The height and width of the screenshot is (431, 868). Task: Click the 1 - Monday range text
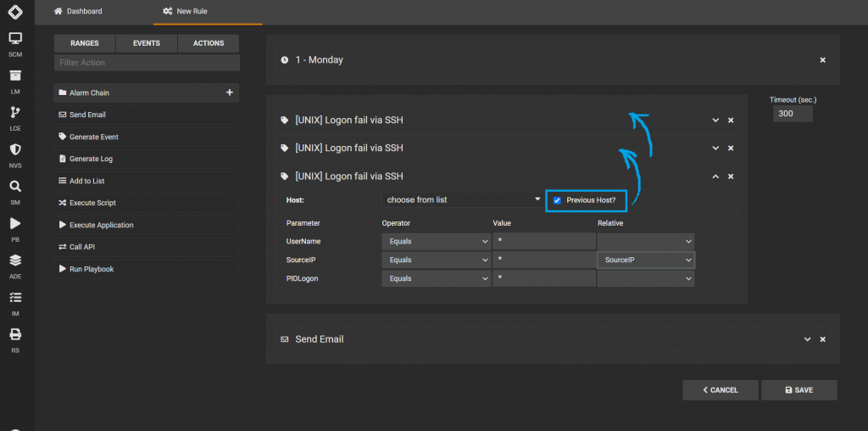[x=320, y=60]
